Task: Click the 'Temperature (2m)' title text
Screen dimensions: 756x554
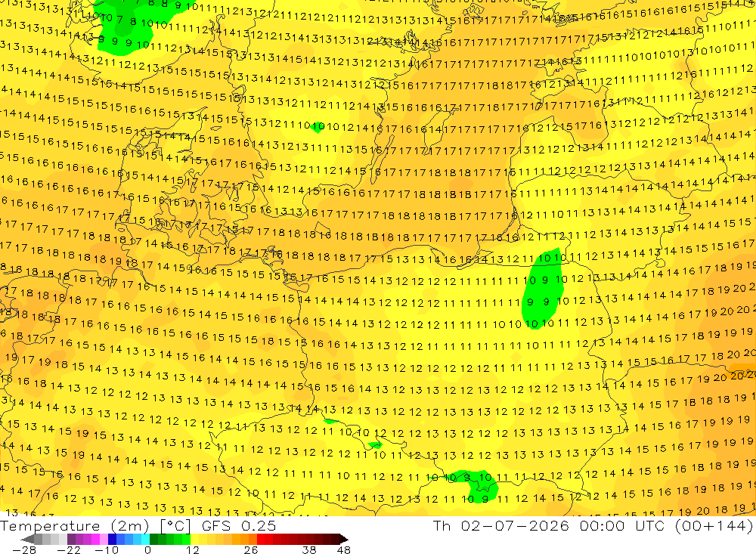Action: click(x=75, y=525)
